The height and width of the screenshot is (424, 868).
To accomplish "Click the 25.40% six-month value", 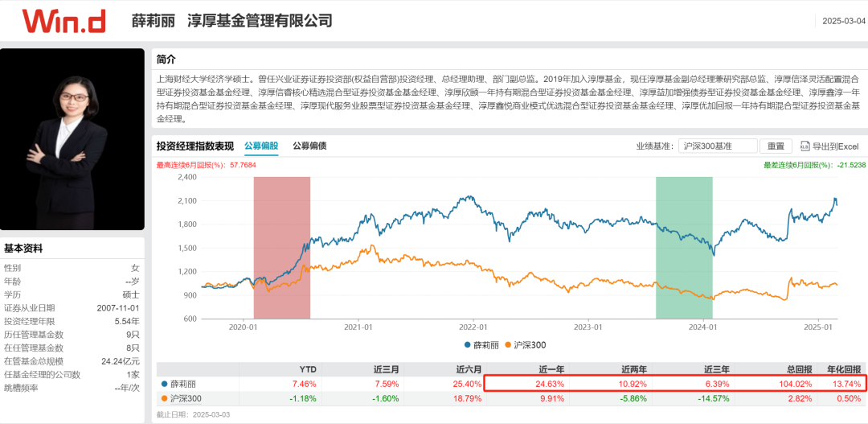I will 467,384.
